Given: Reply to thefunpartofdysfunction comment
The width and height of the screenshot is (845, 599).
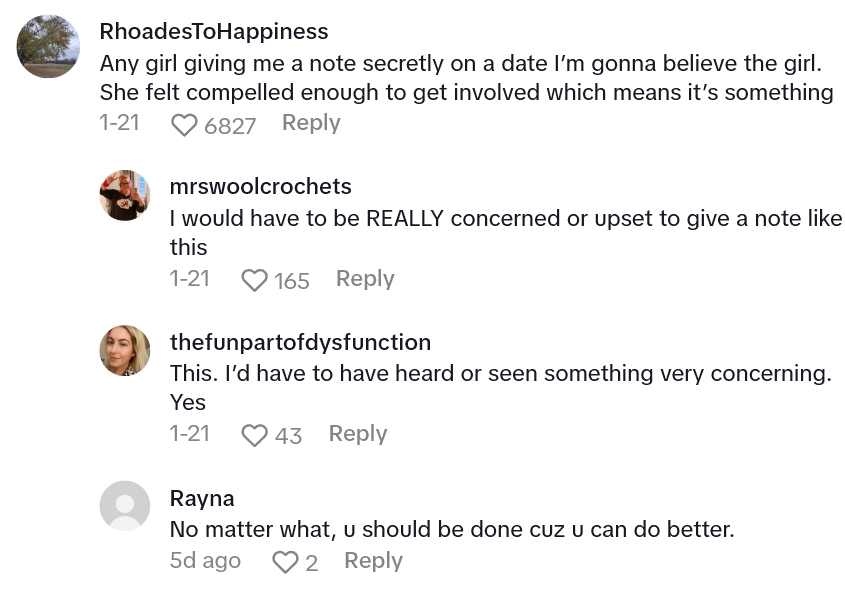Looking at the screenshot, I should pos(358,434).
